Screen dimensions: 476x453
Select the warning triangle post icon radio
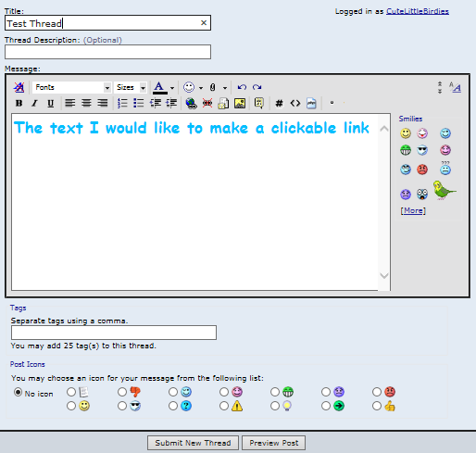coord(224,406)
